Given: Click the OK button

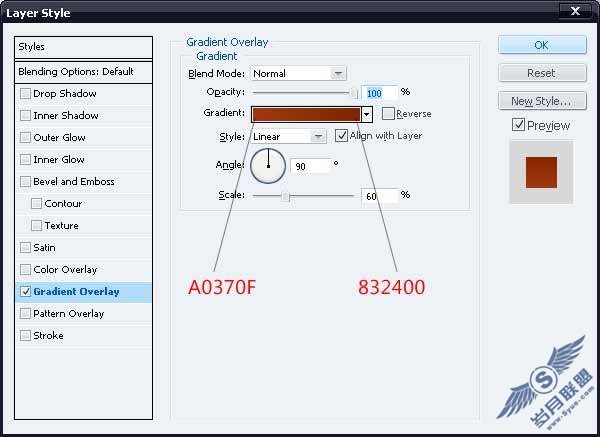Looking at the screenshot, I should point(542,45).
